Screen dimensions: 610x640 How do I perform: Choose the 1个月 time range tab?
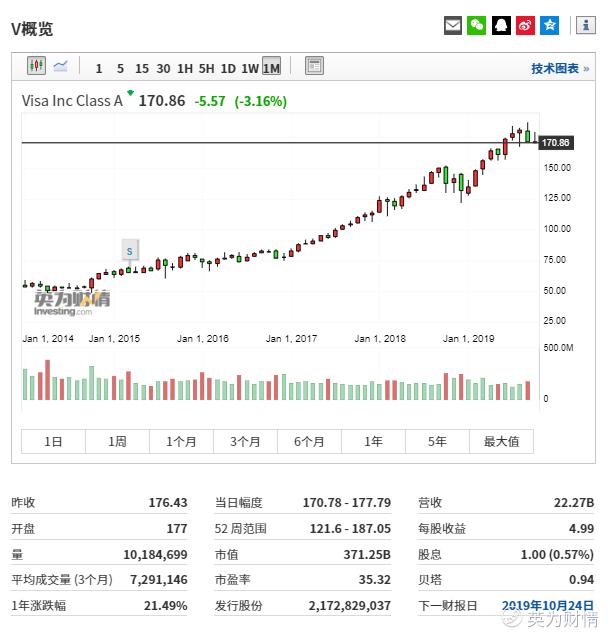click(182, 441)
